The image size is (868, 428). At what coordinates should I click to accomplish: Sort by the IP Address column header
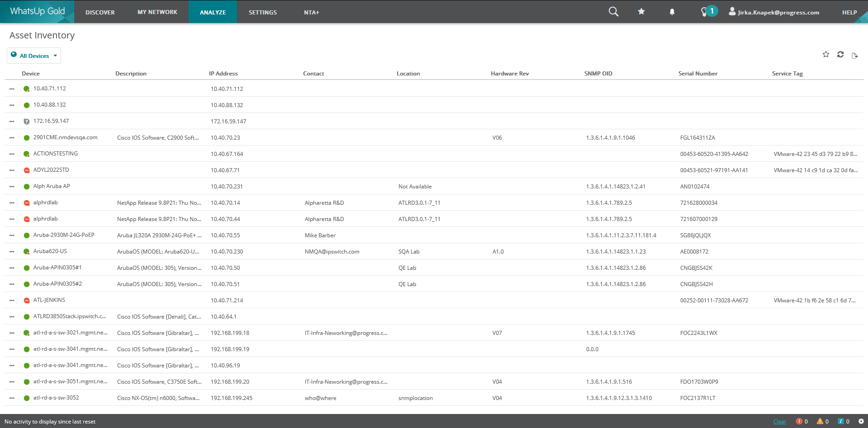(x=223, y=74)
